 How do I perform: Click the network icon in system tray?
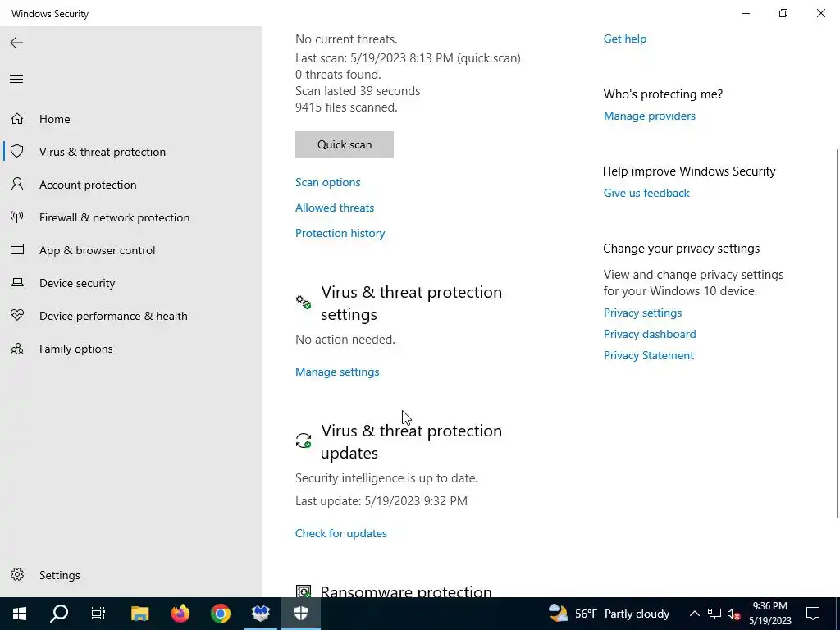click(714, 614)
